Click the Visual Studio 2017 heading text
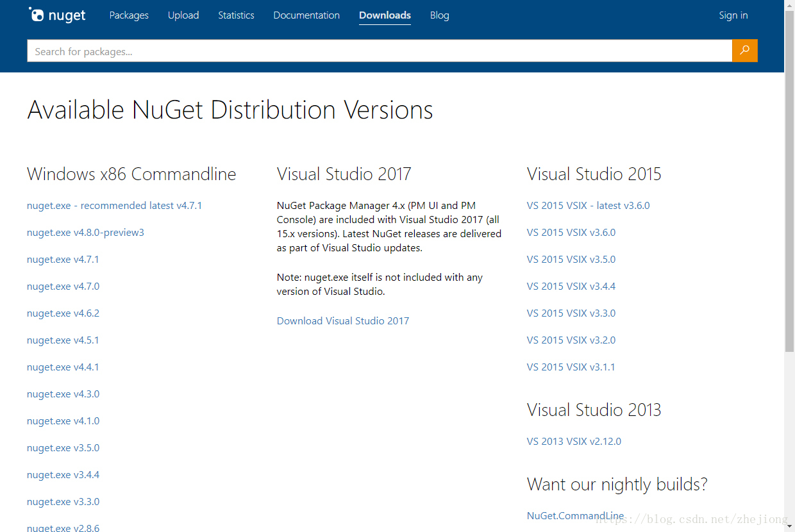This screenshot has height=532, width=795. click(344, 174)
